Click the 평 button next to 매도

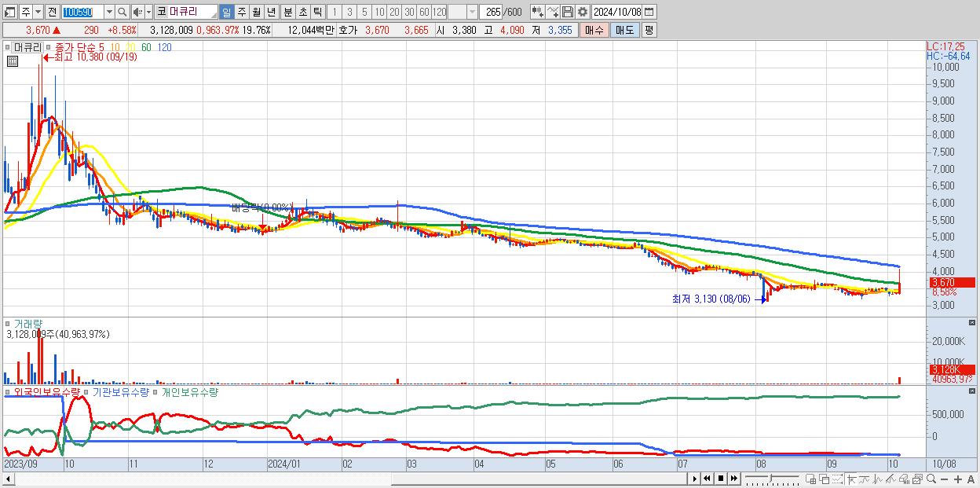coord(649,30)
